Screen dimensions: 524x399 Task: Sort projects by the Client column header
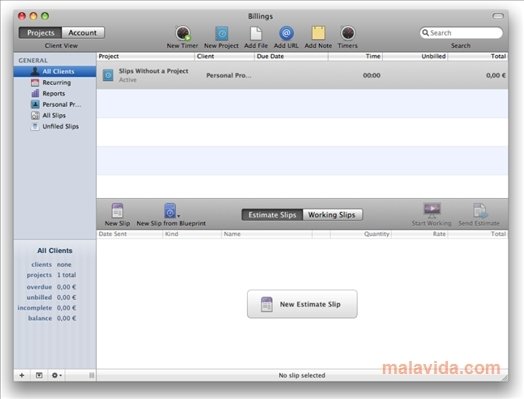224,56
